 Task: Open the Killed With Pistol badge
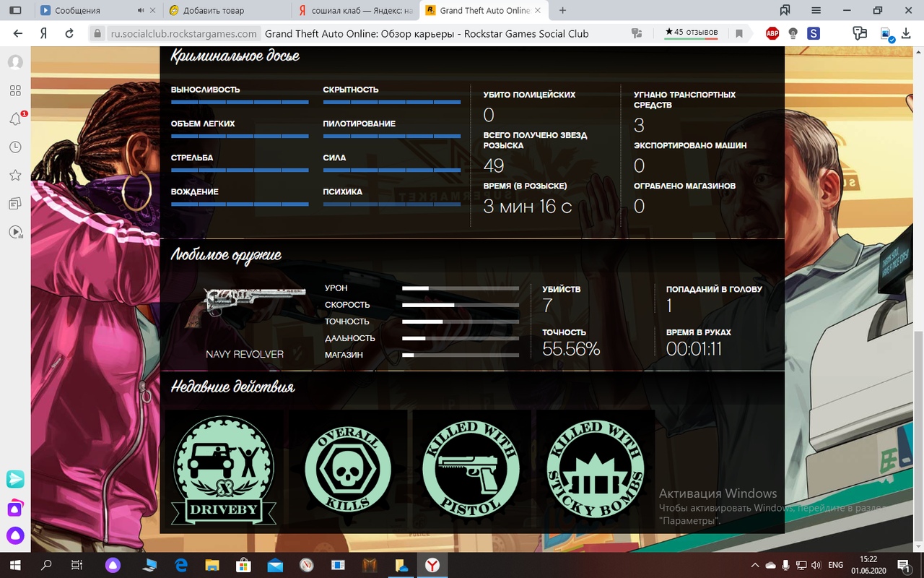pyautogui.click(x=471, y=470)
